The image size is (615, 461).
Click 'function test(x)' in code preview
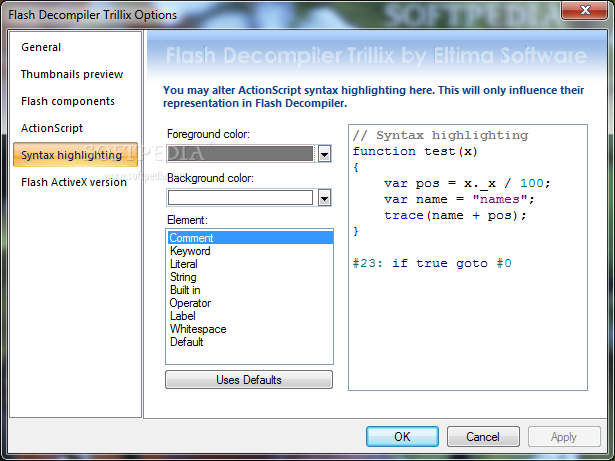pyautogui.click(x=415, y=151)
